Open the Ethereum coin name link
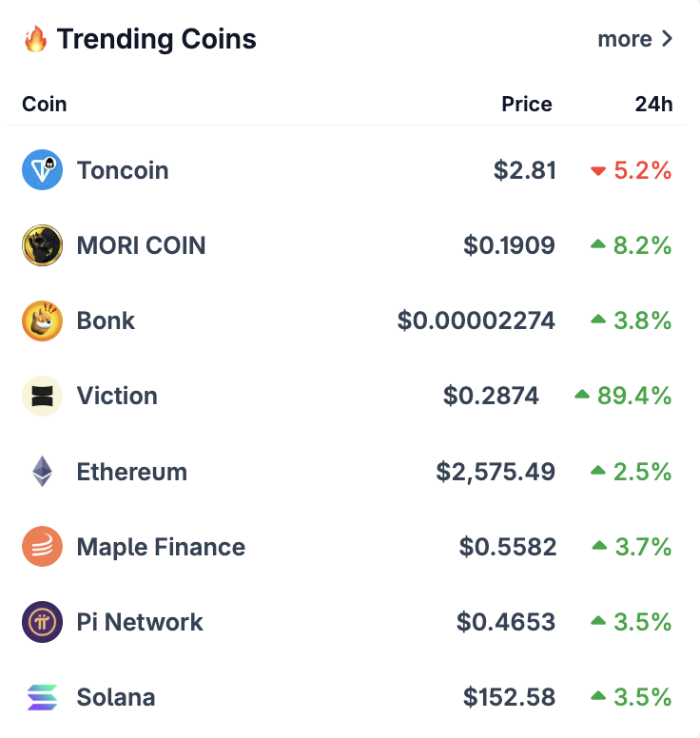Screen dimensions: 700x738 coord(132,472)
